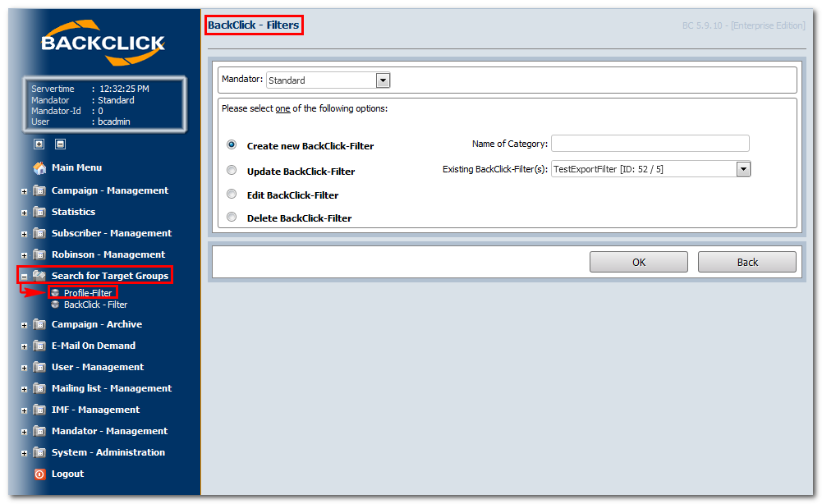Screen dimensions: 822x504
Task: Click the Statistics folder icon
Action: coord(39,212)
